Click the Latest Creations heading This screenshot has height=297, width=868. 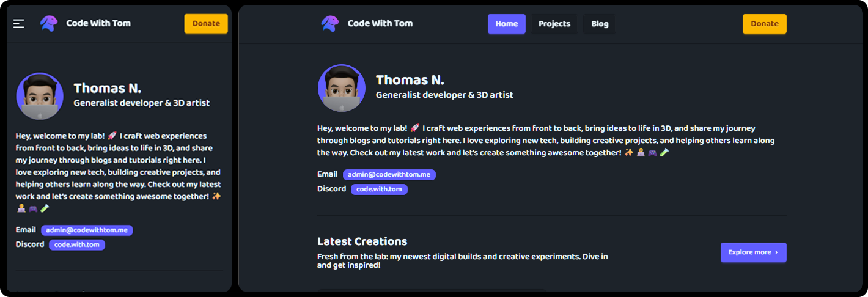click(x=362, y=241)
